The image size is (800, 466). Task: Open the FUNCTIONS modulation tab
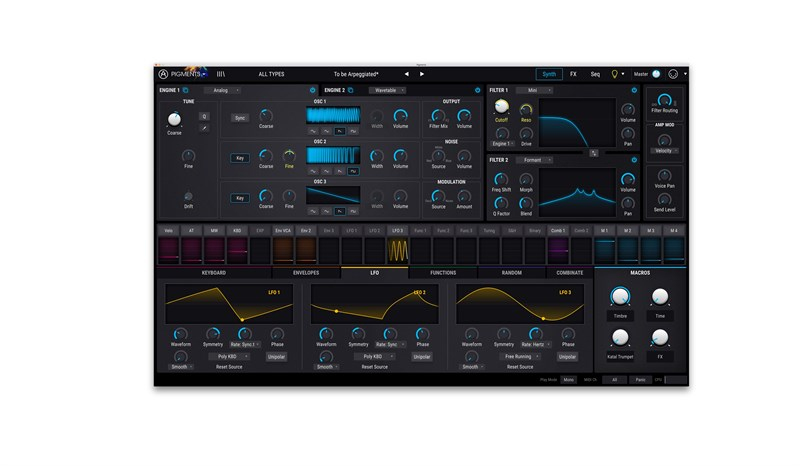443,273
